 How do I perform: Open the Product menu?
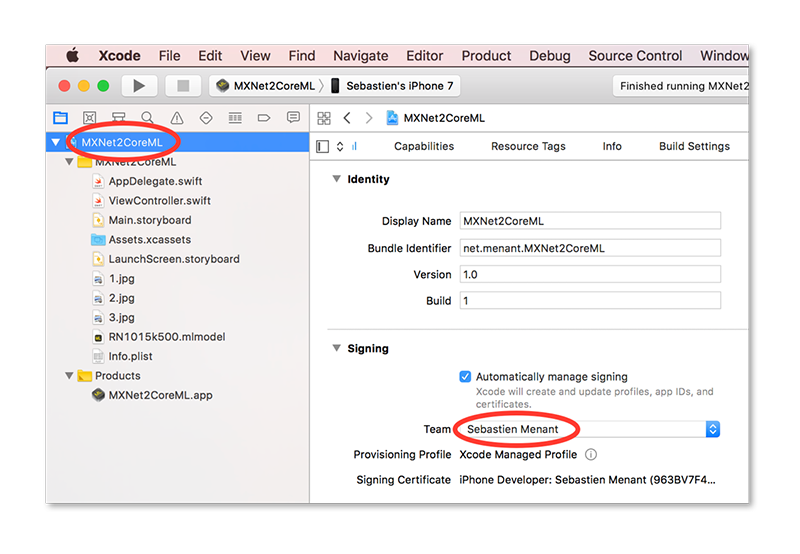486,56
